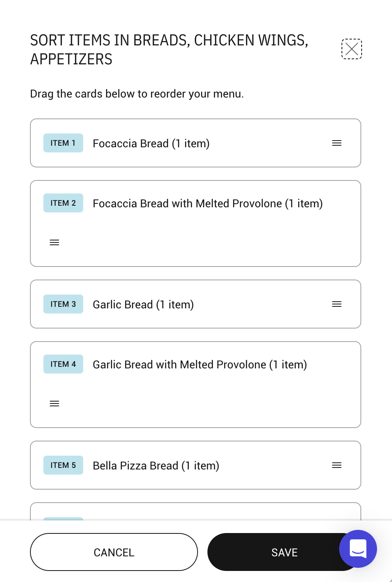This screenshot has width=392, height=582.
Task: Click drag handle on Focaccia Bread card
Action: [x=336, y=143]
